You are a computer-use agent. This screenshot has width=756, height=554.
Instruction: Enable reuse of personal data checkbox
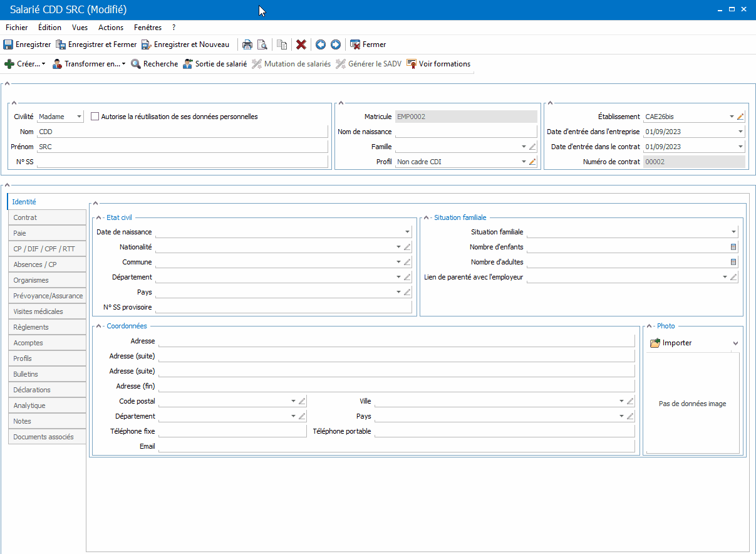(95, 117)
